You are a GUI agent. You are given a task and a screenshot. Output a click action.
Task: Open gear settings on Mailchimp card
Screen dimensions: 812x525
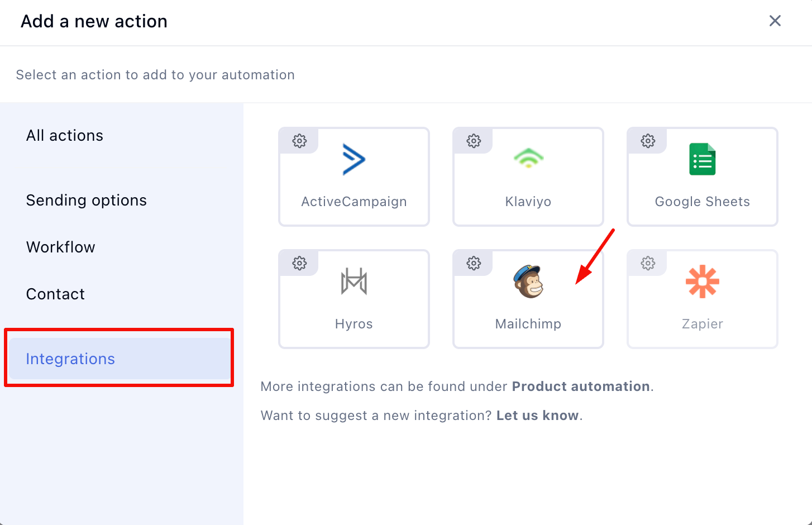tap(474, 263)
